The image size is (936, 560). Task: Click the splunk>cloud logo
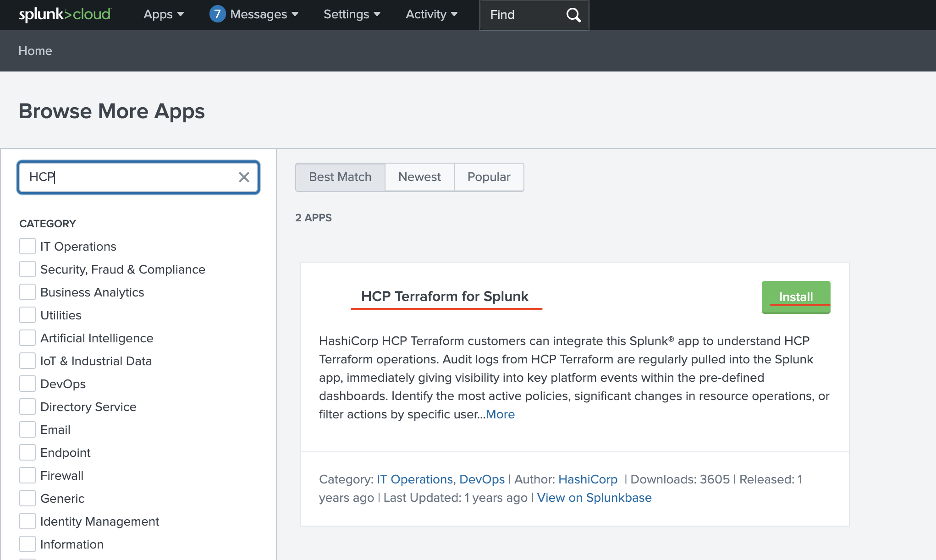[65, 15]
